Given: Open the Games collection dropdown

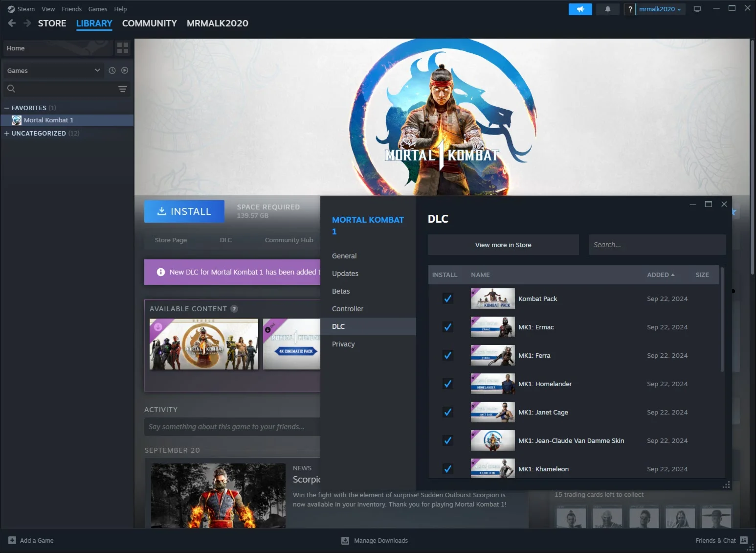Looking at the screenshot, I should pyautogui.click(x=53, y=70).
